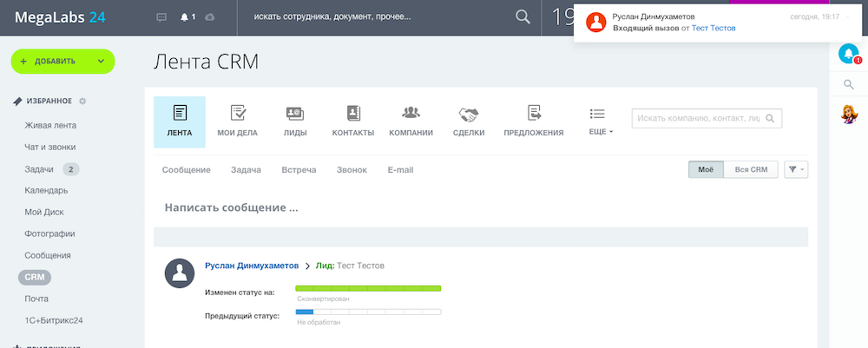Expand the Ещё menu in CRM toolbar
This screenshot has width=868, height=348.
(598, 121)
